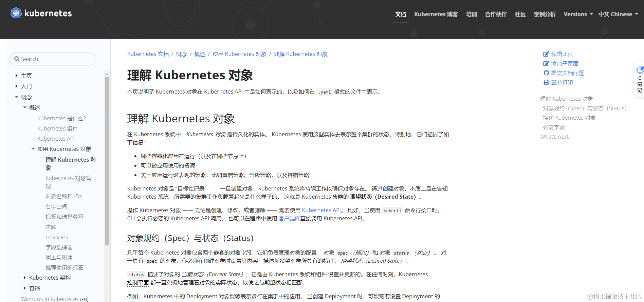Click the Search input field
644x302 pixels.
click(x=53, y=59)
